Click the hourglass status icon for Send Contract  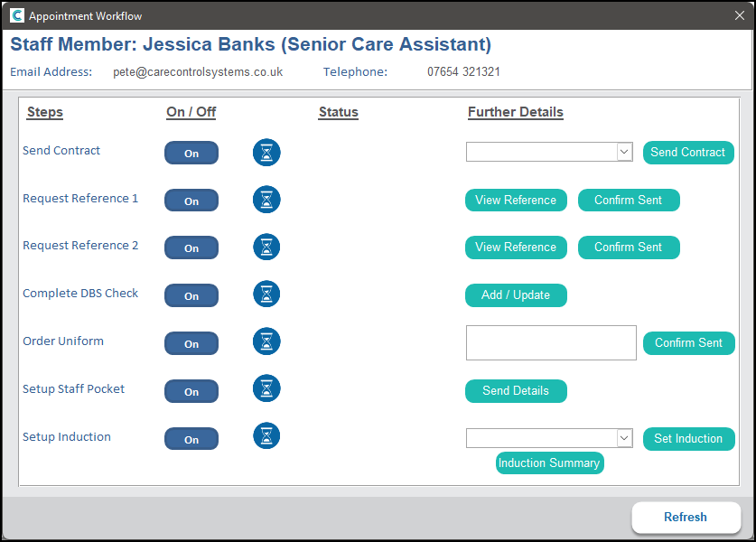(266, 153)
